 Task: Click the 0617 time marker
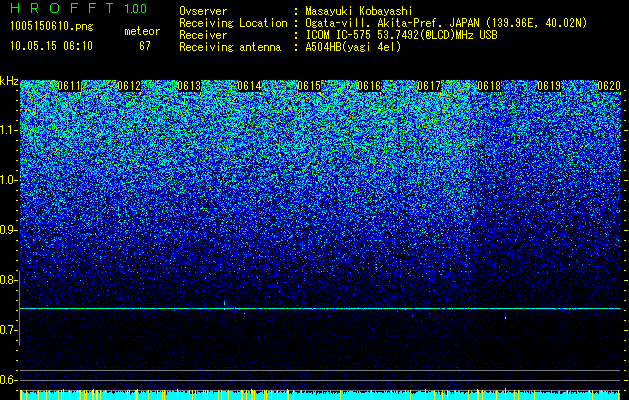pyautogui.click(x=429, y=86)
